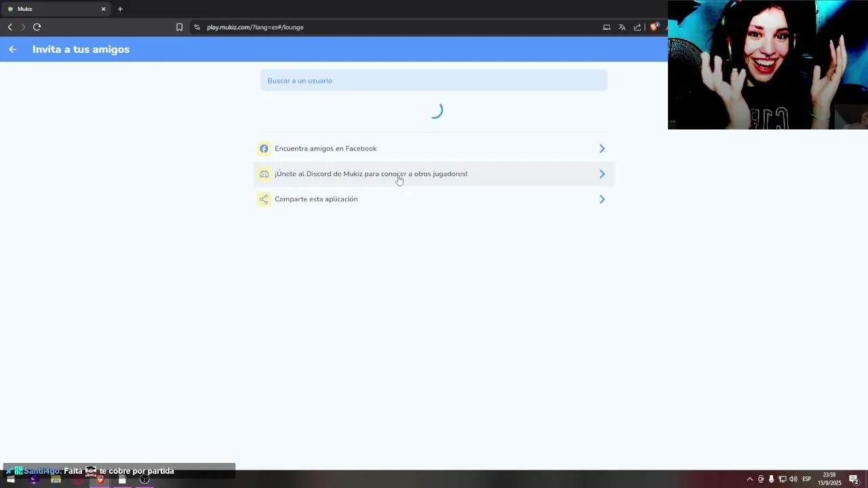The image size is (868, 488).
Task: Open site settings icon beside the URL
Action: pyautogui.click(x=197, y=27)
